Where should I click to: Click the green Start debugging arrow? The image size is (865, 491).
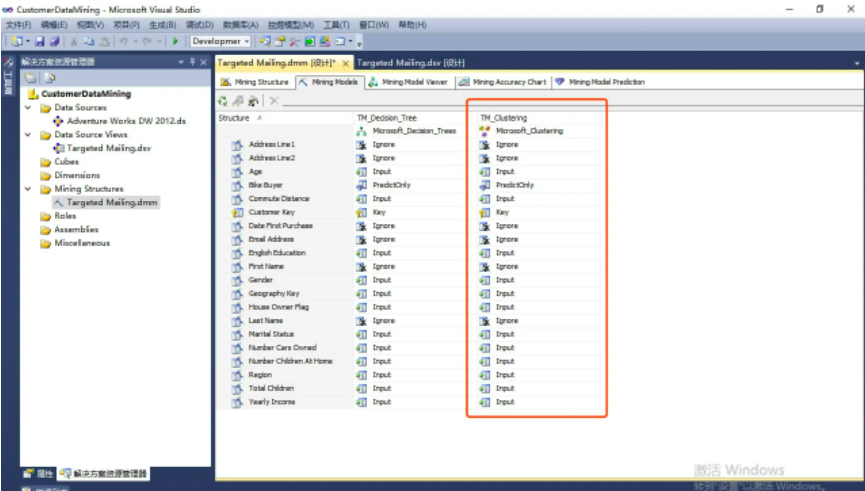click(x=175, y=41)
